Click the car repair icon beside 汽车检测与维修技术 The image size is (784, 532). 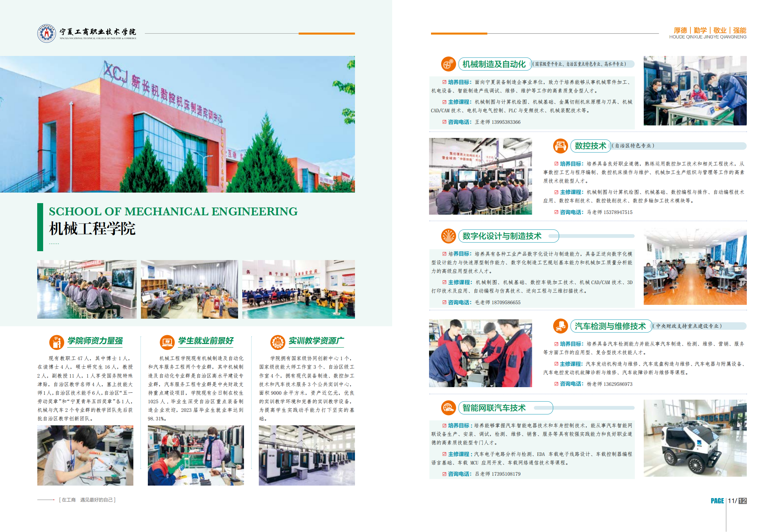[x=560, y=326]
